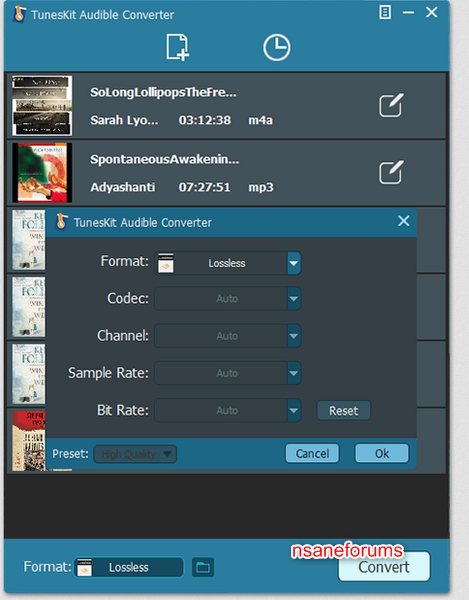469x600 pixels.
Task: Expand the Codec dropdown
Action: (x=294, y=298)
